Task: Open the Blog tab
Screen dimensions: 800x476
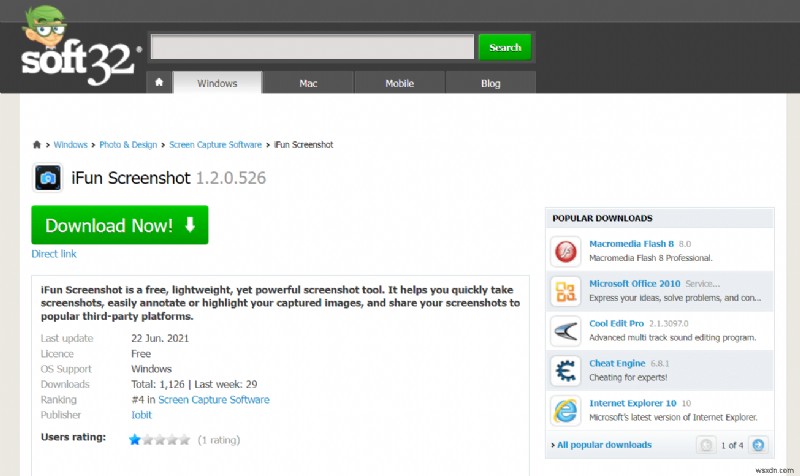Action: pos(490,83)
